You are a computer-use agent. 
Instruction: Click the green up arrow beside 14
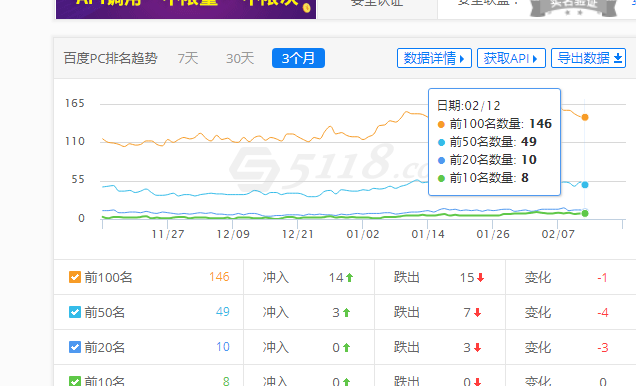click(349, 278)
